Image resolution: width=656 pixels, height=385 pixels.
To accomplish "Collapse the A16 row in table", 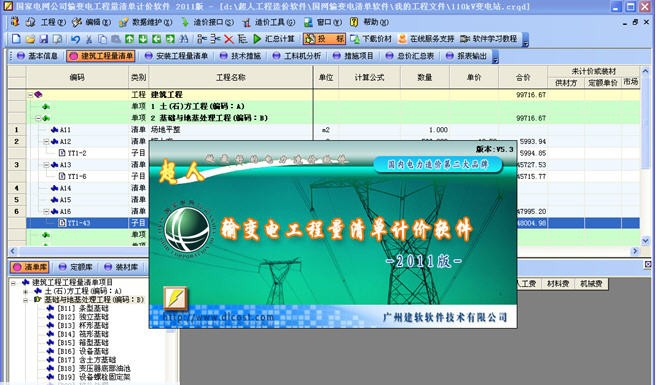I will pos(46,212).
